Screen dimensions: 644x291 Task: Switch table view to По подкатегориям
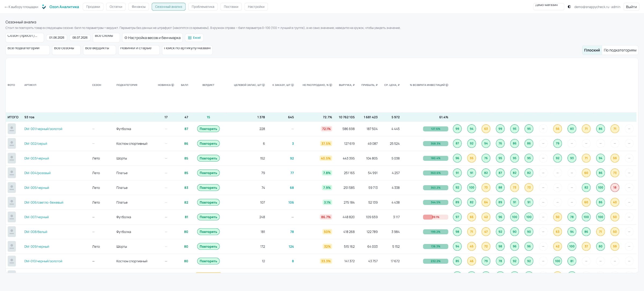[620, 50]
